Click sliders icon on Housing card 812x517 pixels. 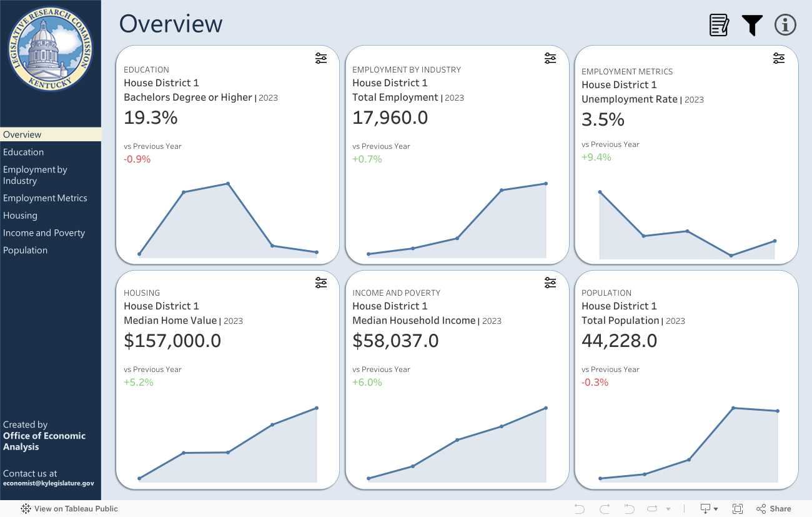tap(321, 283)
